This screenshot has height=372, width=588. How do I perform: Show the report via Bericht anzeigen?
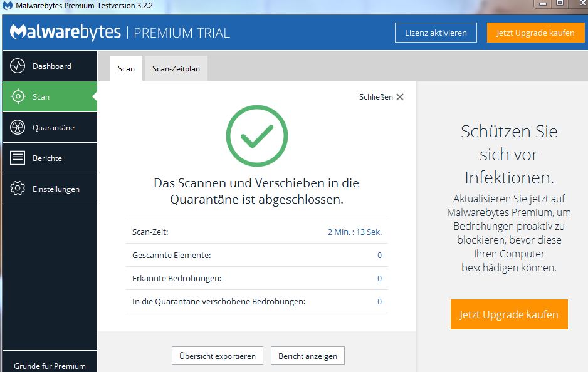[307, 356]
